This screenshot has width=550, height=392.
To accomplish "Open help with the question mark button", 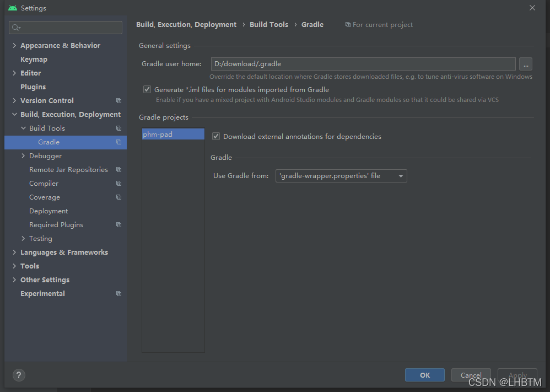I will pyautogui.click(x=19, y=375).
